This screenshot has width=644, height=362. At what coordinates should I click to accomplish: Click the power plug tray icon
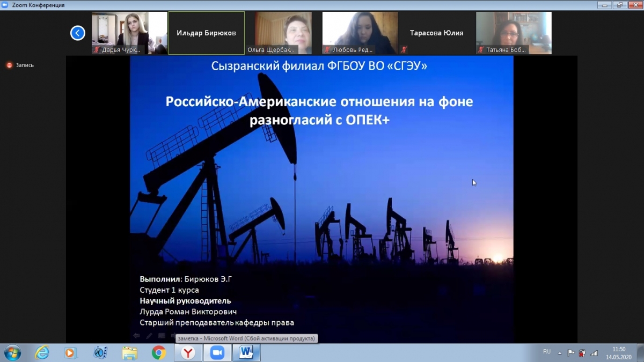582,353
